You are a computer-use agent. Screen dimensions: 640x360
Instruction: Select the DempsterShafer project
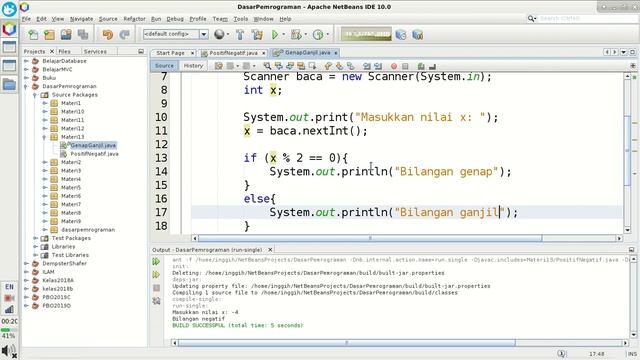[64, 263]
